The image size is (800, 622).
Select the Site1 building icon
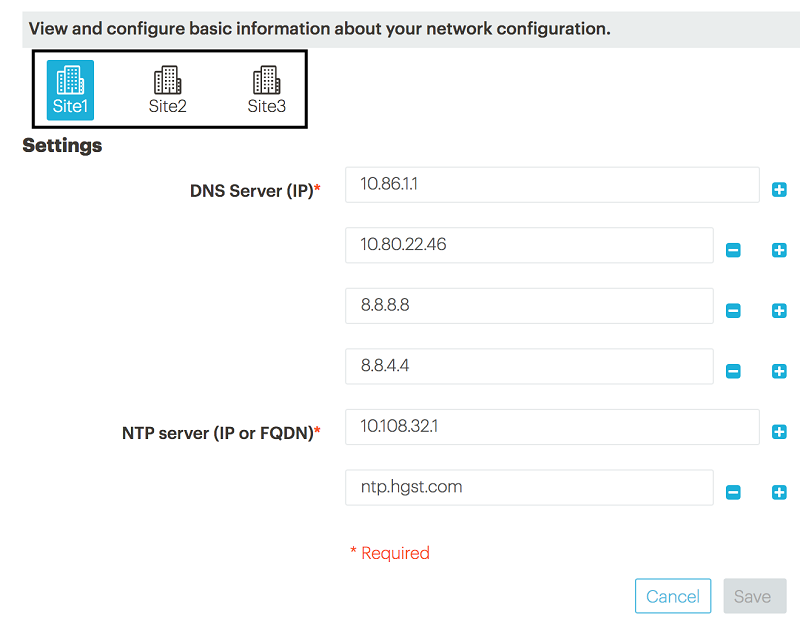click(x=70, y=90)
